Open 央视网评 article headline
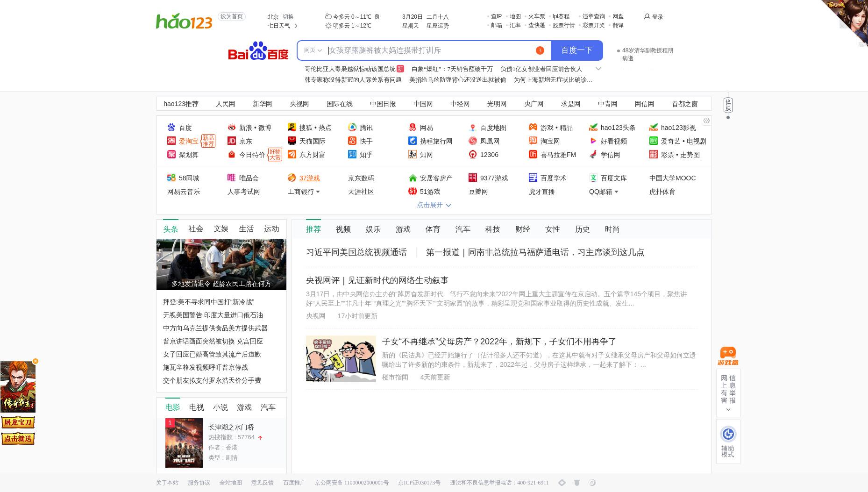 point(377,280)
